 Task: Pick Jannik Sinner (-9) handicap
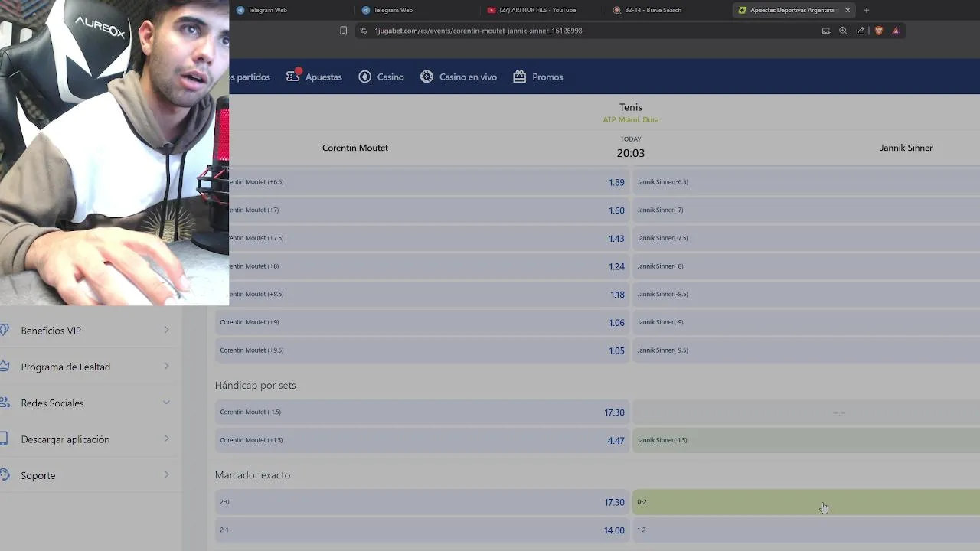(806, 322)
